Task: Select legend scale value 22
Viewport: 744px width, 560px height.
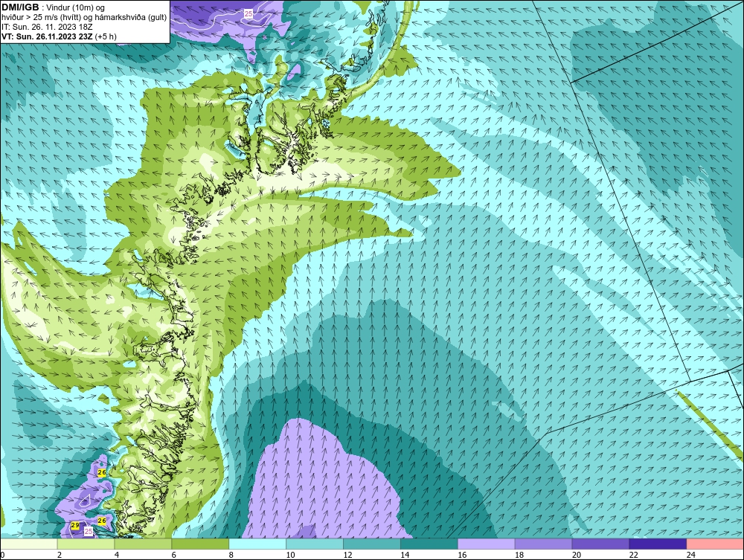Action: pyautogui.click(x=633, y=555)
